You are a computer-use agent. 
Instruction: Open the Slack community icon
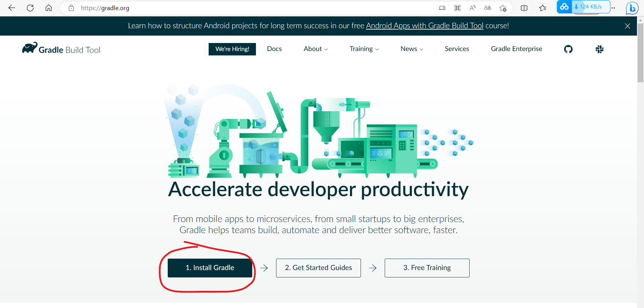tap(599, 49)
